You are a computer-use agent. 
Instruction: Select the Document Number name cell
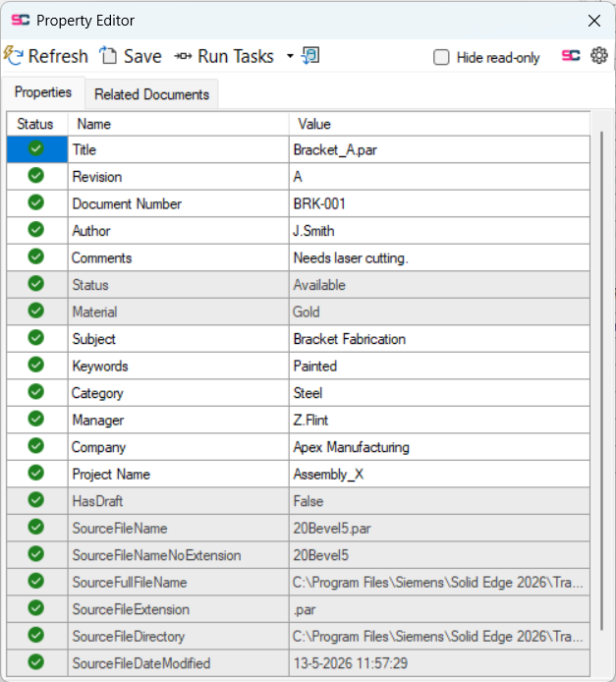pyautogui.click(x=178, y=203)
